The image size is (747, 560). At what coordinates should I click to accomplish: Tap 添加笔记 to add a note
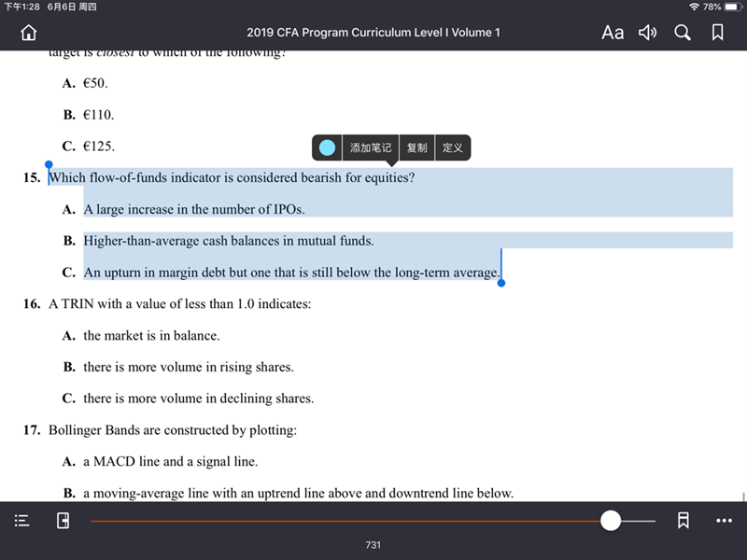(x=371, y=147)
